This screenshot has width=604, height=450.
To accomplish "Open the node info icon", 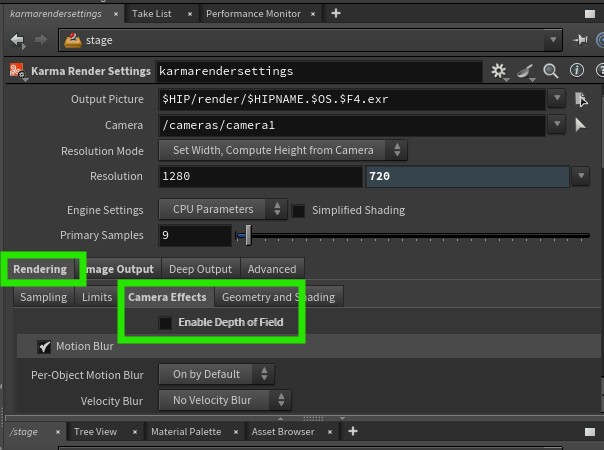I will tap(576, 71).
